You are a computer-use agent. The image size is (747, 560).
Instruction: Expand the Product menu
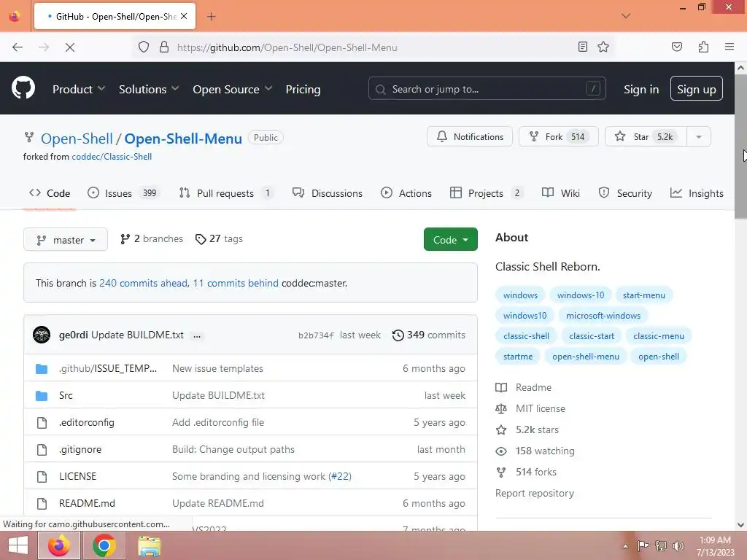[x=79, y=89]
